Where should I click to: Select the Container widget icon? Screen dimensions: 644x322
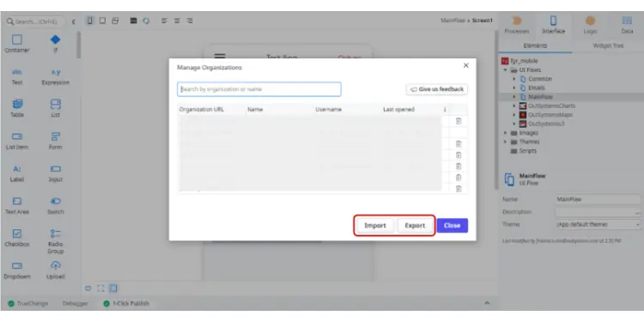(17, 39)
